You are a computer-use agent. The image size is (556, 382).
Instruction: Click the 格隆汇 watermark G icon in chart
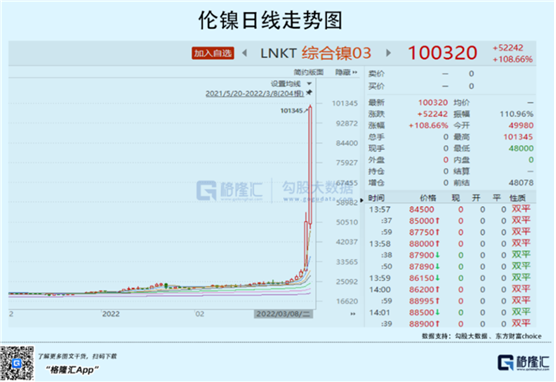point(206,190)
